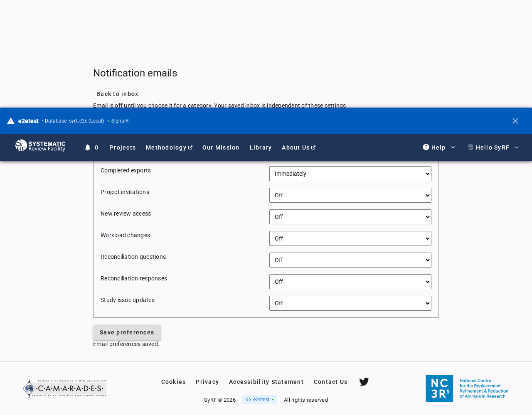Go to Projects in navigation bar
Image resolution: width=532 pixels, height=415 pixels.
123,147
